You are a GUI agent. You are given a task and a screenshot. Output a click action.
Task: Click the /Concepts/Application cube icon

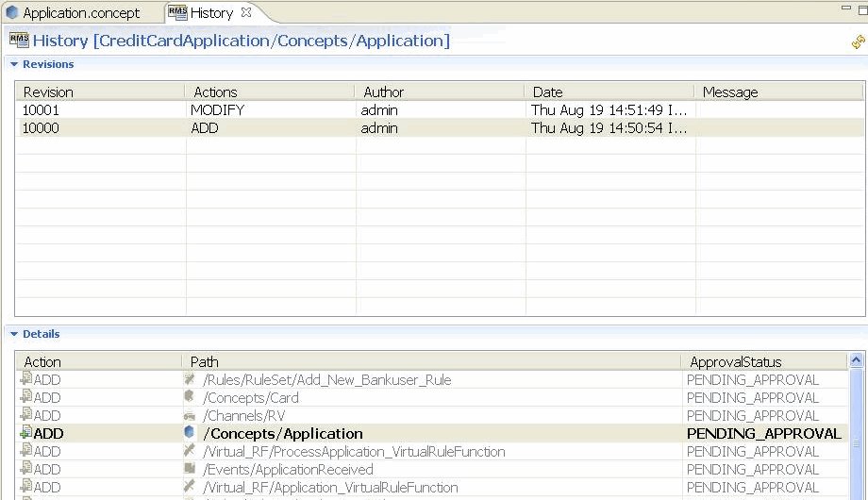(x=190, y=433)
